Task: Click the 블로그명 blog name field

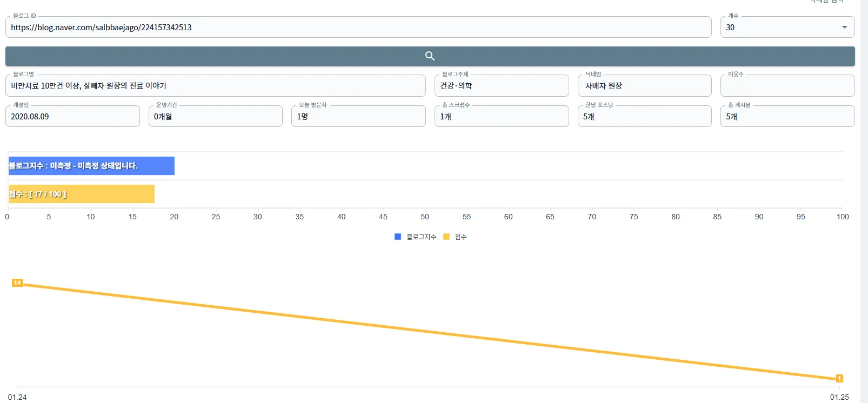Action: (215, 86)
